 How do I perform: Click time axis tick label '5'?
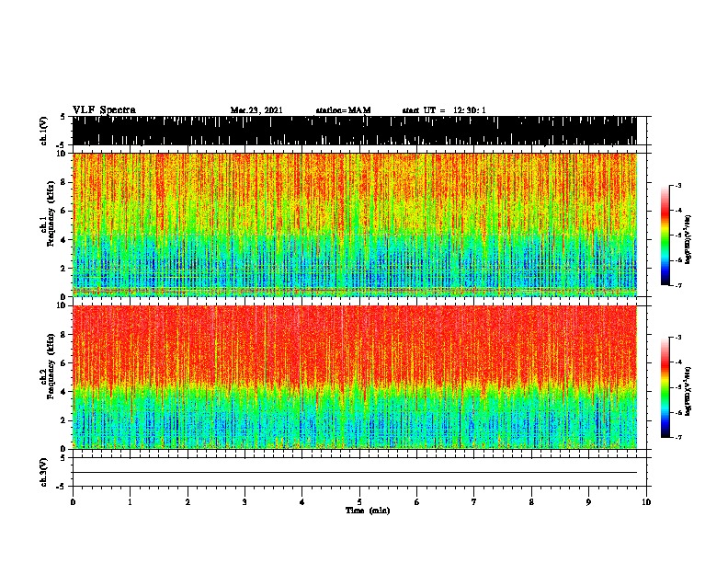[359, 502]
